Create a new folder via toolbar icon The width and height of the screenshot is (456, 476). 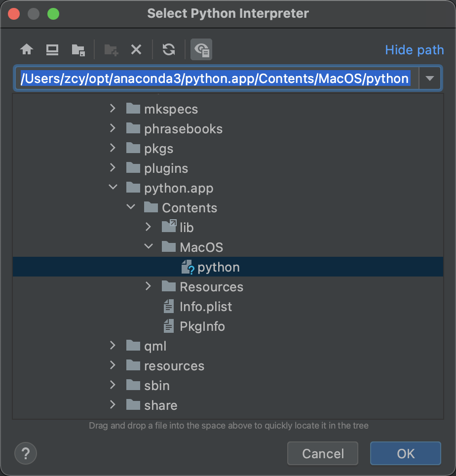point(111,50)
